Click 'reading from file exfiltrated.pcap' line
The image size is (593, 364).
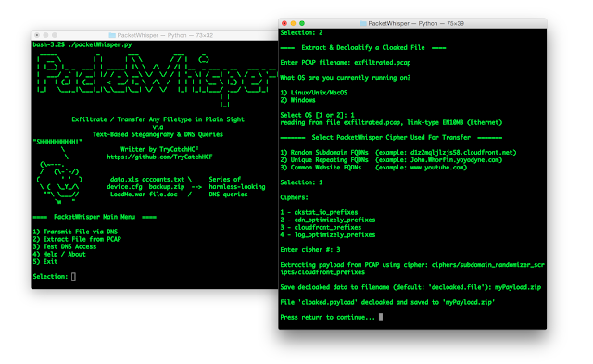pos(391,122)
